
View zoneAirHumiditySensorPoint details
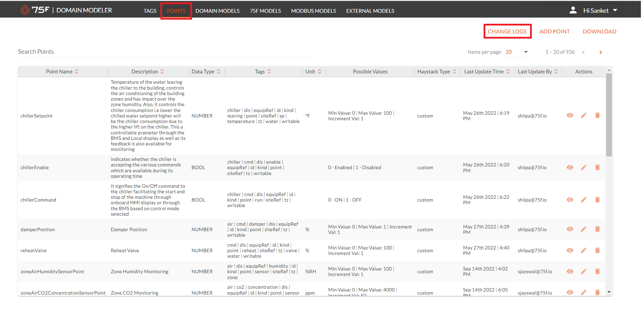tap(570, 271)
